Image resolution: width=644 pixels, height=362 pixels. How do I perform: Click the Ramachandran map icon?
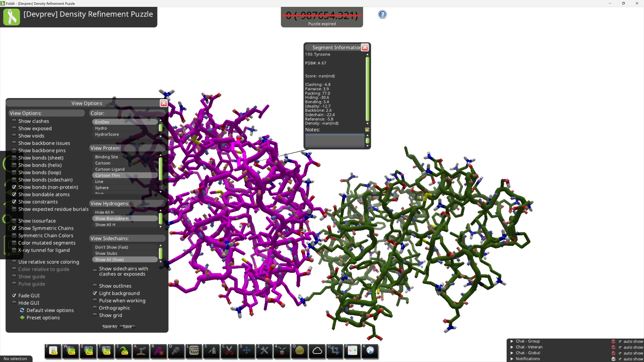point(352,350)
